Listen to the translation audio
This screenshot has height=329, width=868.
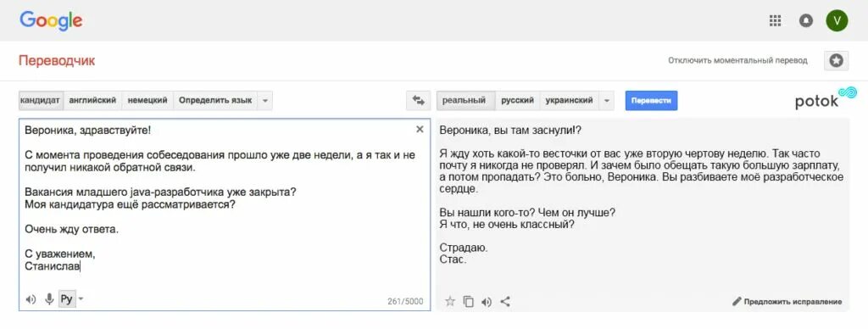487,302
